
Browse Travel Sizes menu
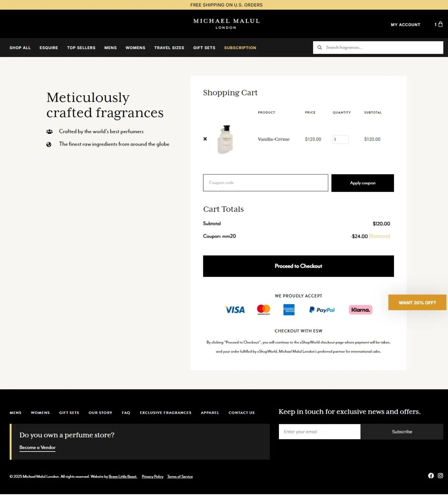[x=169, y=48]
